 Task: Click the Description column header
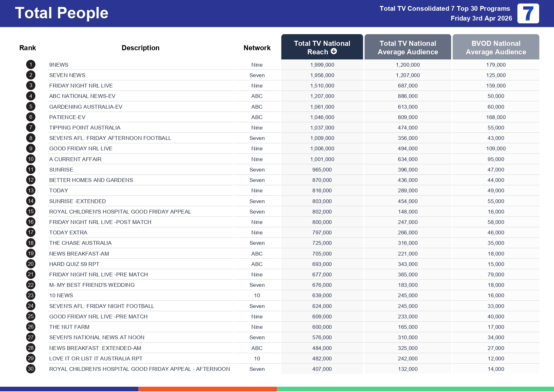coord(140,48)
